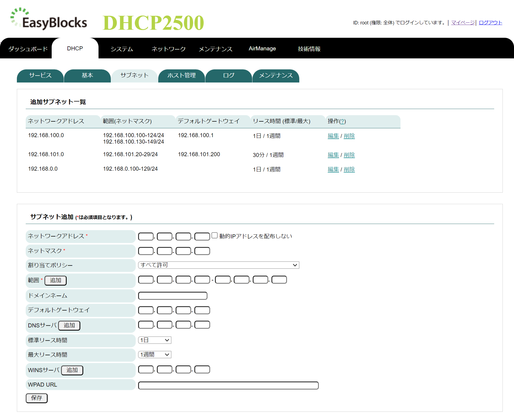This screenshot has height=420, width=514.
Task: Click the DNSサーバ 追加 button
Action: 69,325
